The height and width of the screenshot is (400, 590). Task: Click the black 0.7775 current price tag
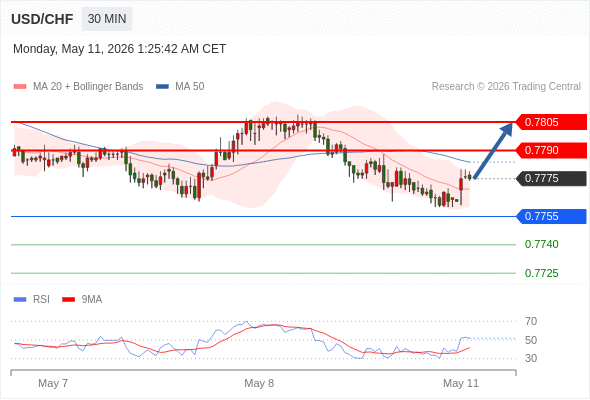tap(551, 178)
